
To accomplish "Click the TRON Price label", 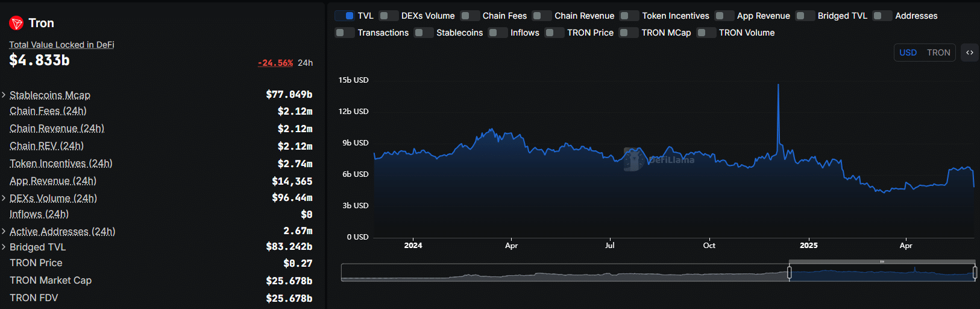I will [x=36, y=263].
